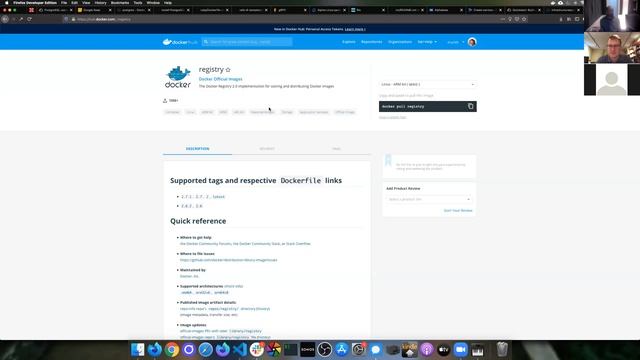Follow the Docker Official Images link
This screenshot has height=360, width=640.
coord(220,79)
